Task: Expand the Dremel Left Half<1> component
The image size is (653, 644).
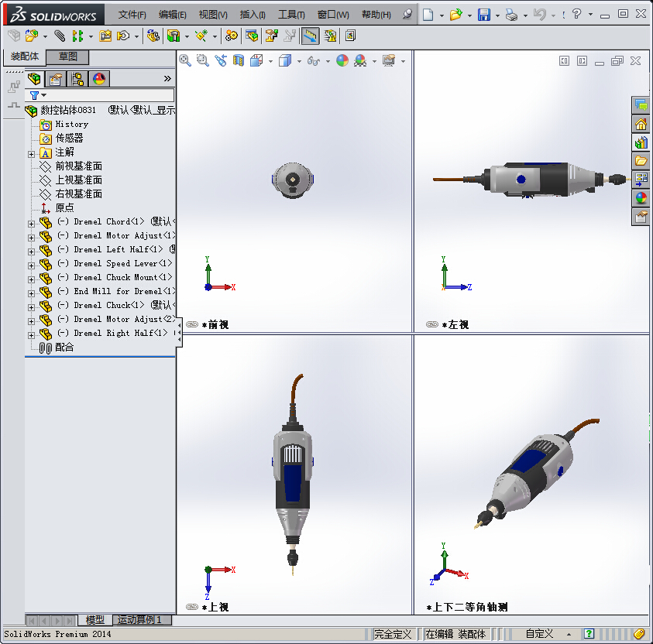Action: pyautogui.click(x=31, y=252)
